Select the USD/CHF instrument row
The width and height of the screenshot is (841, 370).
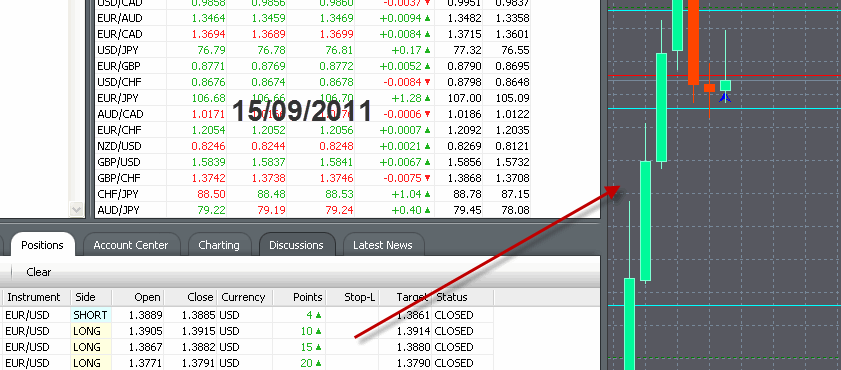(313, 82)
